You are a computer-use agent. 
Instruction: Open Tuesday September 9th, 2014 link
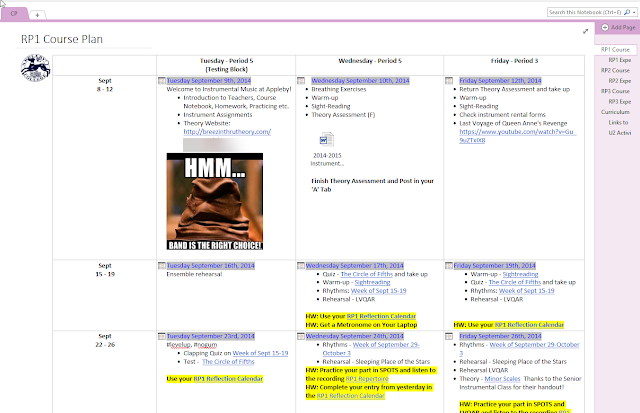(x=209, y=81)
